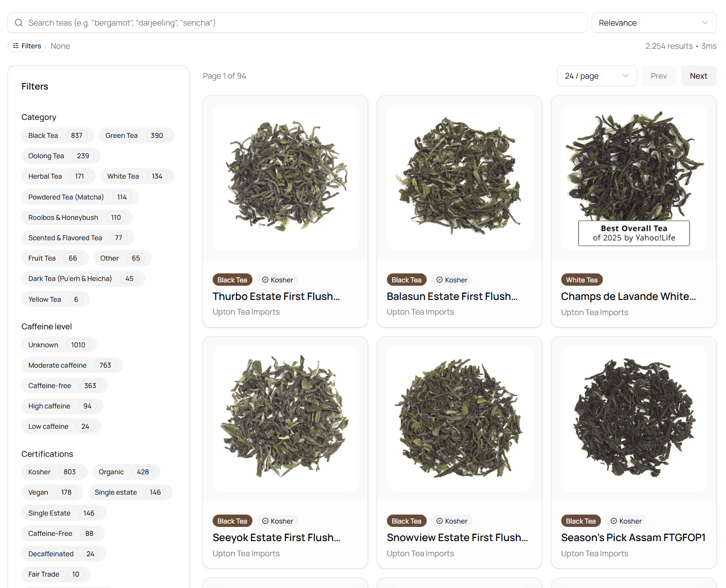This screenshot has height=588, width=726.
Task: Click the Kosher check icon on Thurbo Estate card
Action: tap(265, 280)
